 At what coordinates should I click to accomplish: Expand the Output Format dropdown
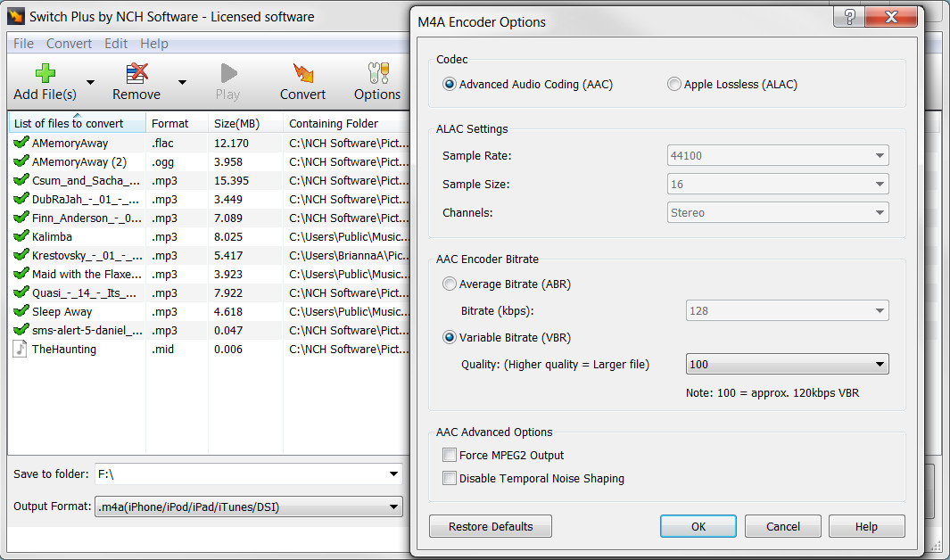pyautogui.click(x=393, y=506)
